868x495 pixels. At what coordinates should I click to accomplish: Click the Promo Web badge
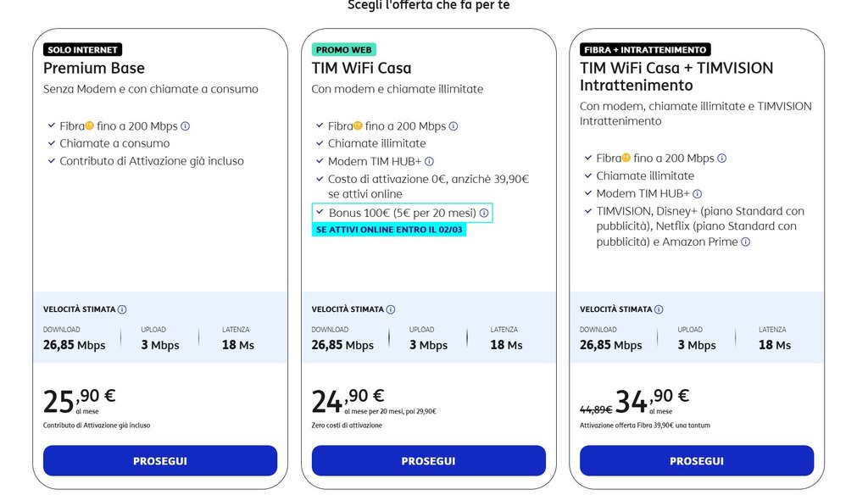point(344,50)
